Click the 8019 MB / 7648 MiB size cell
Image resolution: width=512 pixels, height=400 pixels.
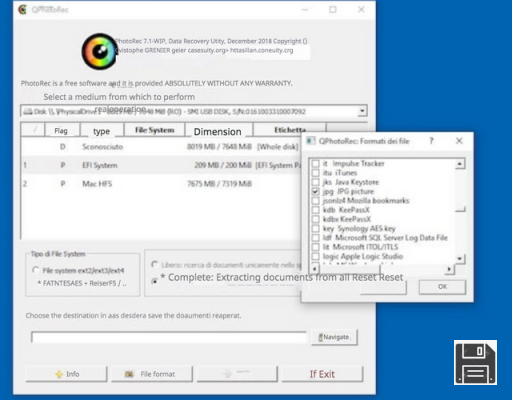(219, 147)
